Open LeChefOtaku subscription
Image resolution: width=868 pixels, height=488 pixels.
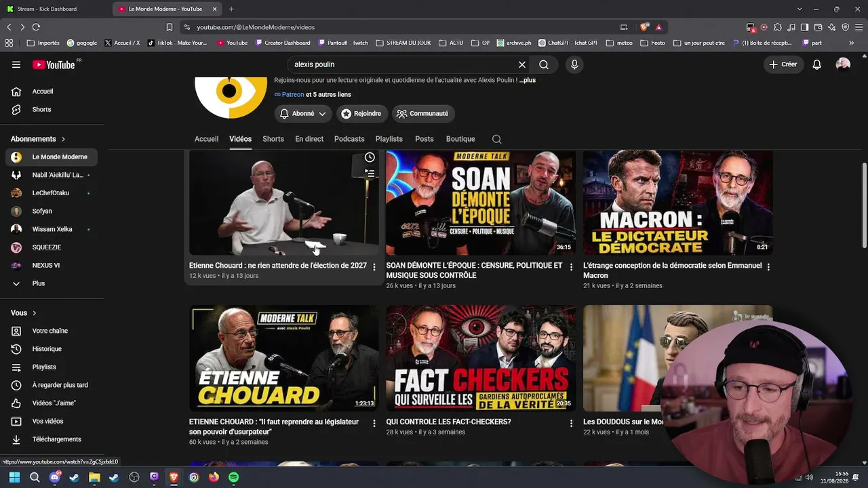pyautogui.click(x=52, y=193)
